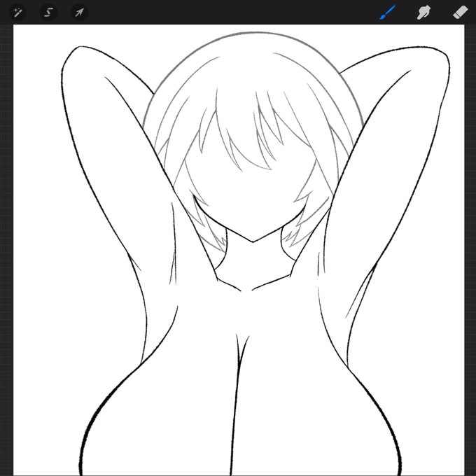Viewport: 476px width, 476px height.
Task: Activate the Selection S-ribbon tool
Action: coord(48,13)
